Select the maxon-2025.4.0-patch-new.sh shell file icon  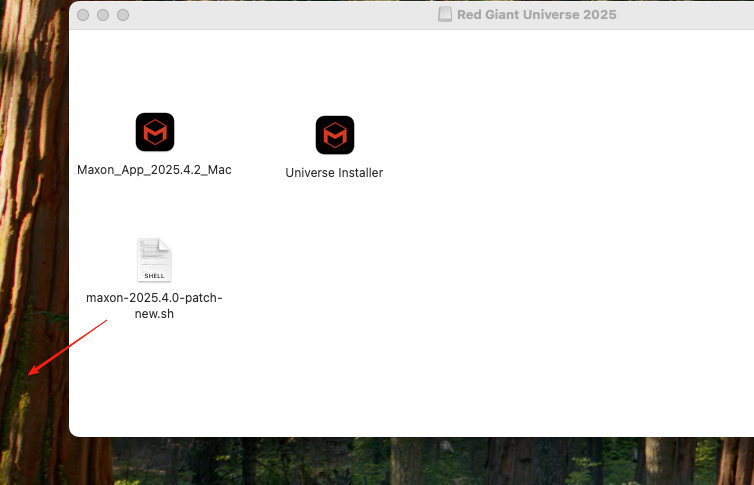tap(154, 260)
